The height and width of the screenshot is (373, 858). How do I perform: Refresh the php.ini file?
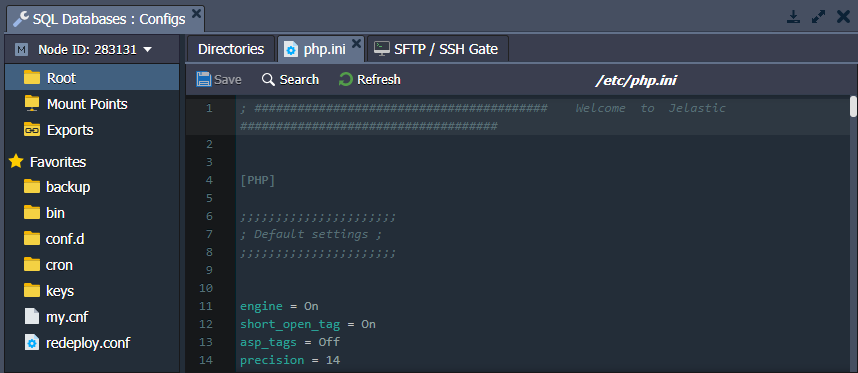tap(369, 80)
